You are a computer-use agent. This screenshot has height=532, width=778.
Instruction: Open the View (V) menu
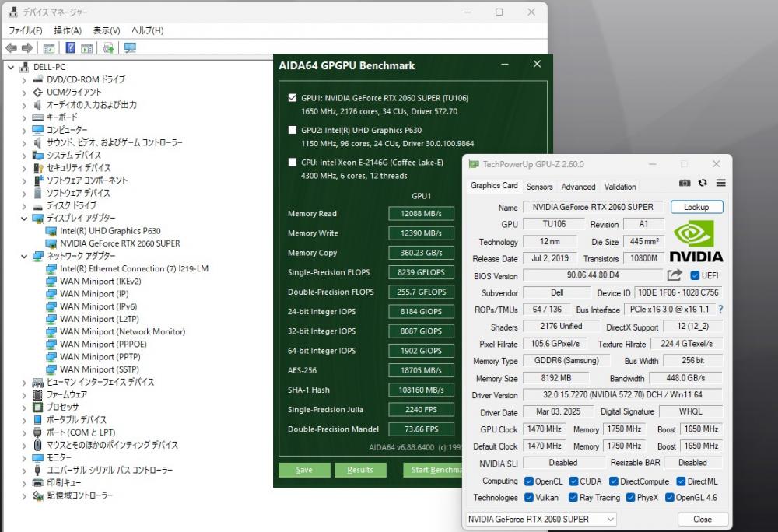point(107,31)
